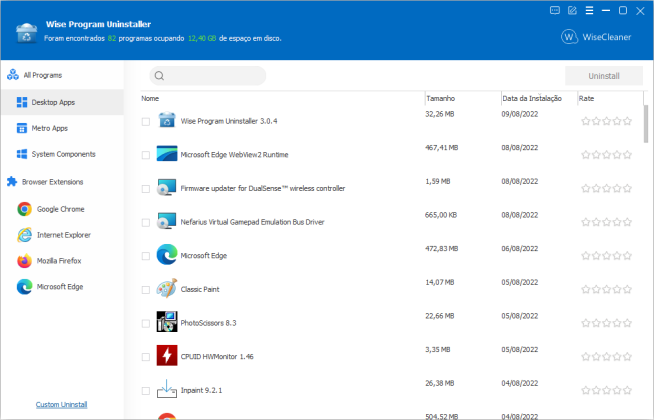This screenshot has height=420, width=654.
Task: Open the hamburger menu icon
Action: (589, 10)
